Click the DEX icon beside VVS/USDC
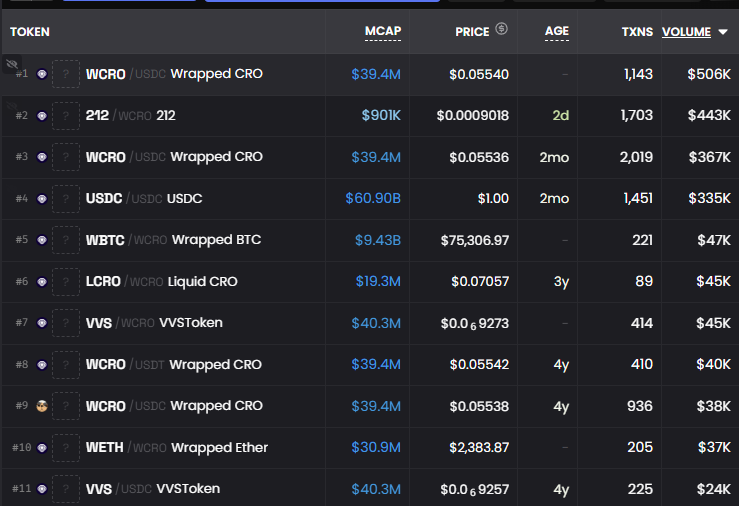The width and height of the screenshot is (739, 506). 42,489
